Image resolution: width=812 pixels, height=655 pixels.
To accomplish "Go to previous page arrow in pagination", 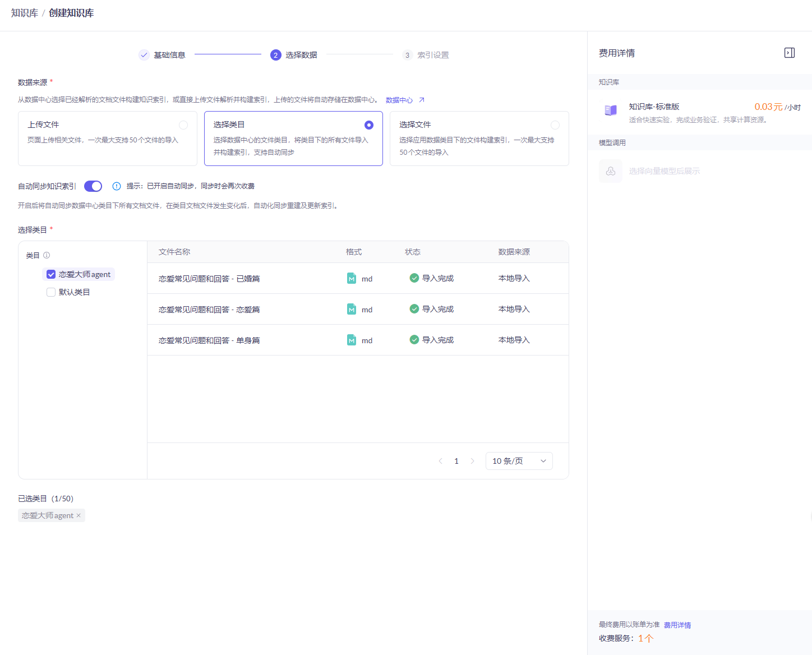I will pos(440,461).
